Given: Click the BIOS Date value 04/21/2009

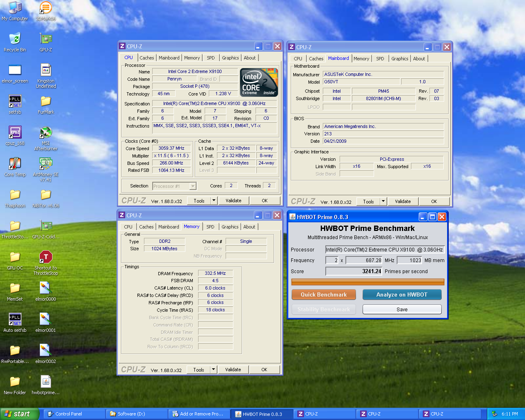Looking at the screenshot, I should point(383,141).
